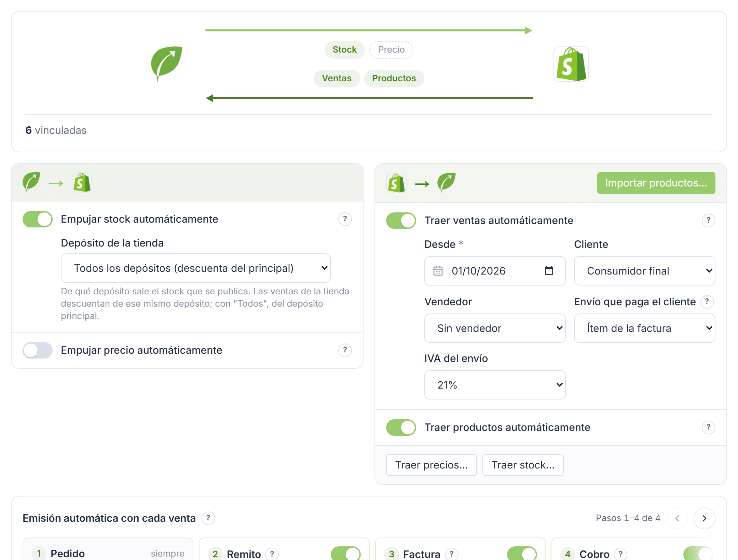Click the large Shopify bag logo

coord(571,64)
